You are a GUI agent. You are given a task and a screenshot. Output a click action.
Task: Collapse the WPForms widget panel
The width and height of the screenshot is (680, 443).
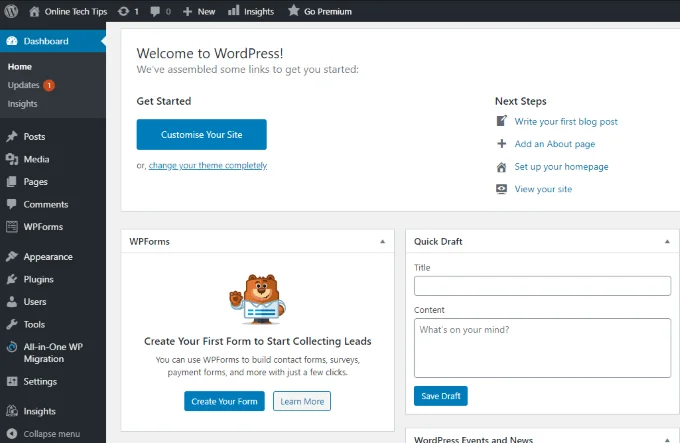(382, 242)
